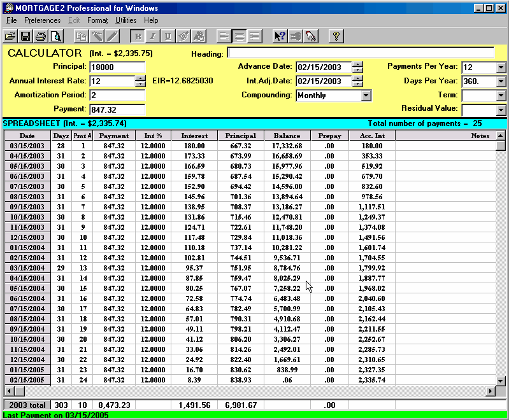Open Print Preview from the toolbar
The width and height of the screenshot is (509, 420).
[56, 36]
